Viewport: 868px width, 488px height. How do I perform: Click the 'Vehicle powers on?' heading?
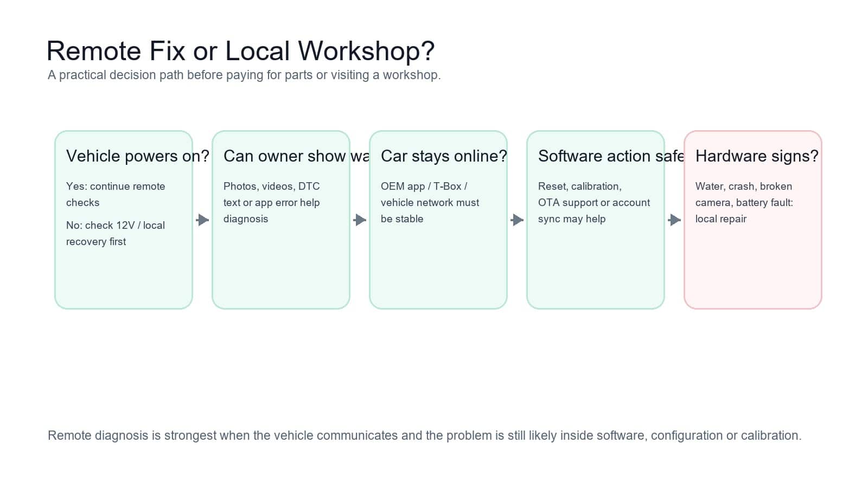coord(138,156)
